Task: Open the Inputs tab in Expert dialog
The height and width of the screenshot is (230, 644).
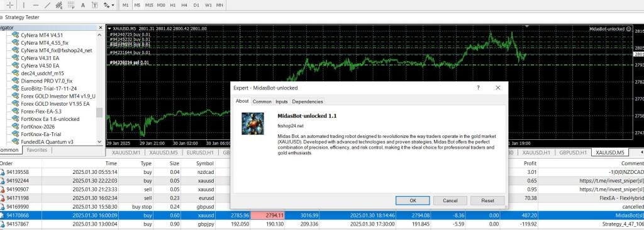Action: (281, 101)
